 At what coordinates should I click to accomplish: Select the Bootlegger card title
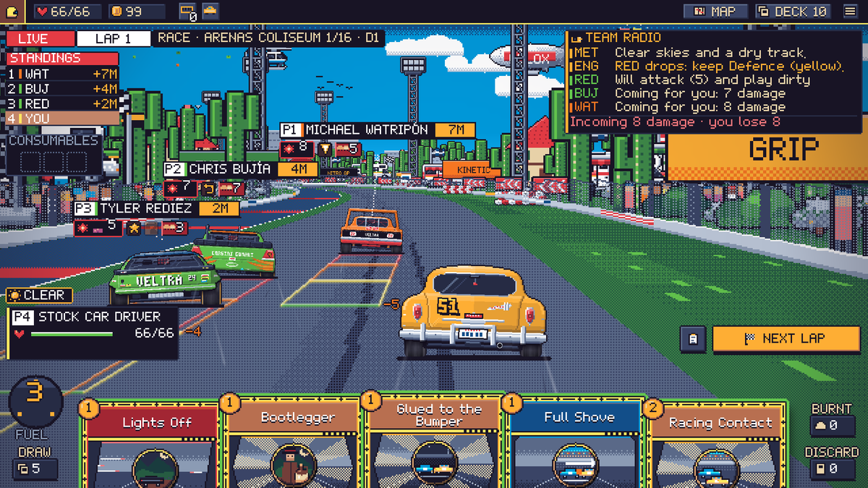point(298,418)
